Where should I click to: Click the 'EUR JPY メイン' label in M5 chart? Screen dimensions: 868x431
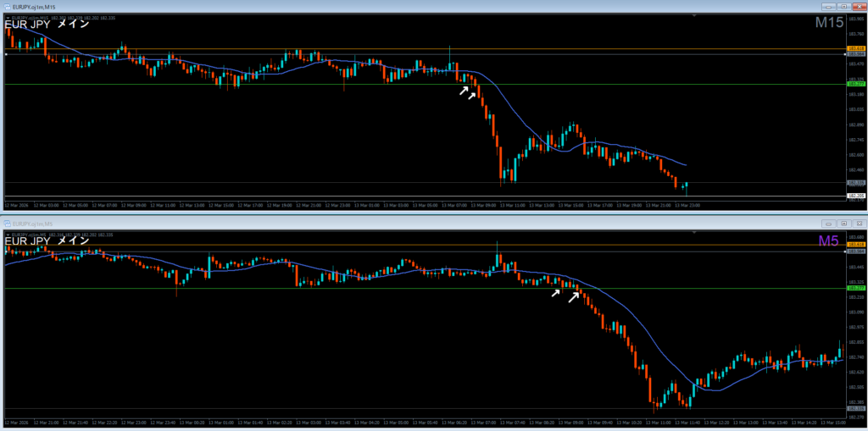(47, 240)
